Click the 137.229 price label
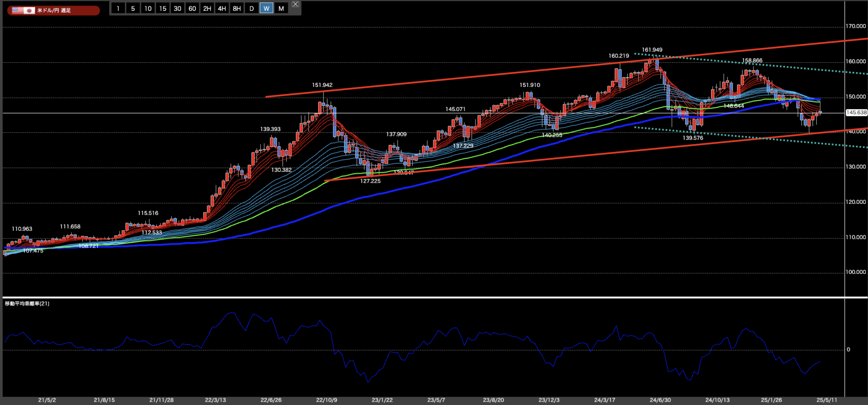The width and height of the screenshot is (868, 405). pyautogui.click(x=463, y=146)
